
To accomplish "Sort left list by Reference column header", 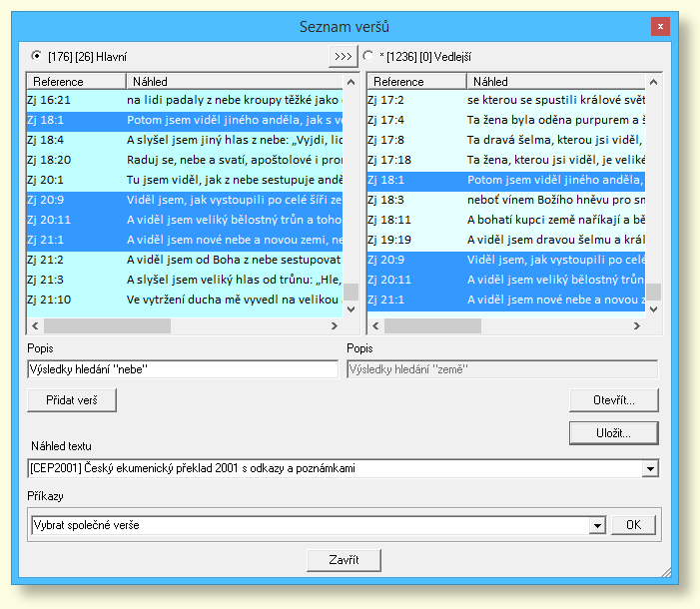I will click(x=76, y=81).
